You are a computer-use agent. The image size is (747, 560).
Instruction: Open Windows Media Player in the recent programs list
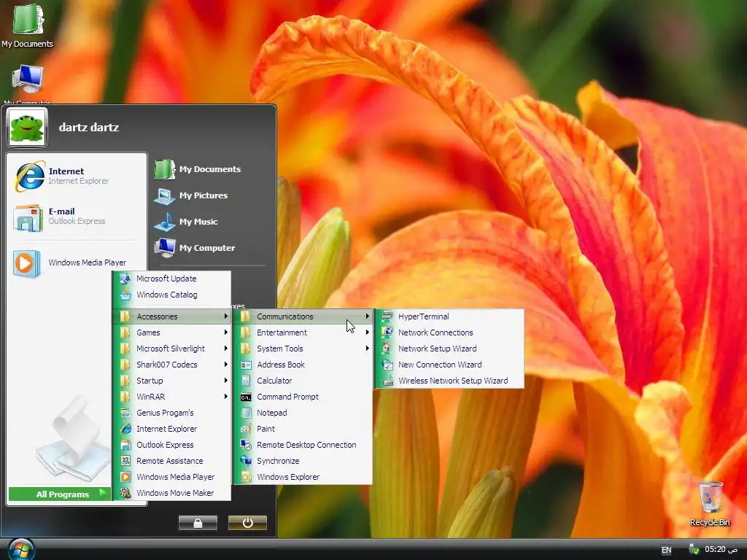76,262
